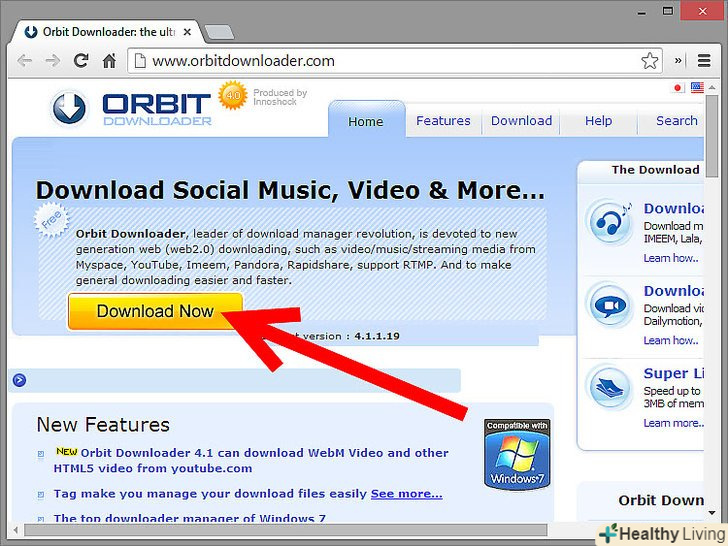Open the Help navigation tab

(598, 121)
